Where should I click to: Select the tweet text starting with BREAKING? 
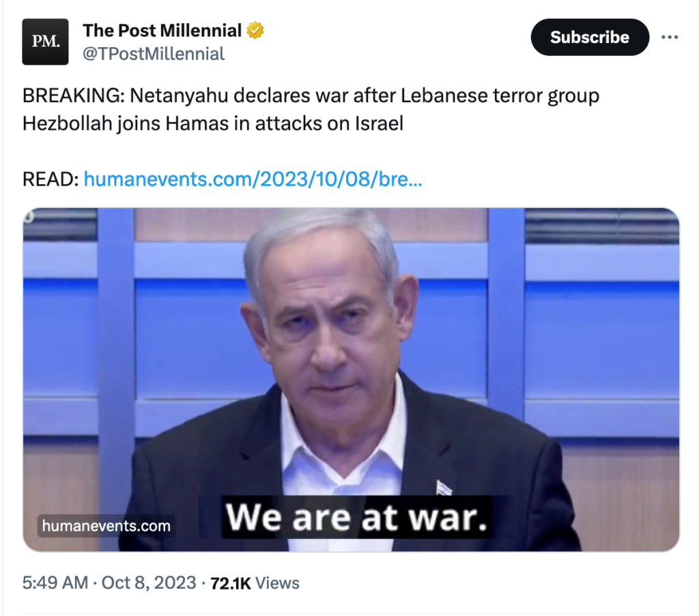(311, 110)
